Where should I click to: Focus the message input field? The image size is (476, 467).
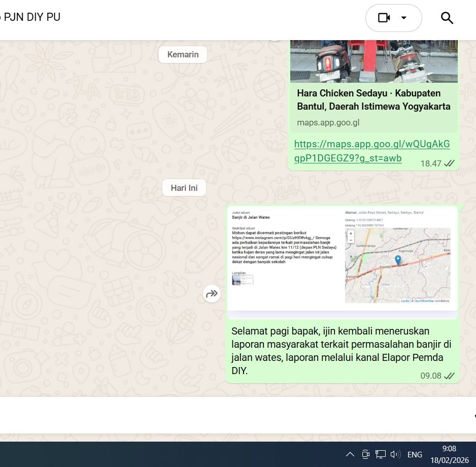click(x=233, y=415)
